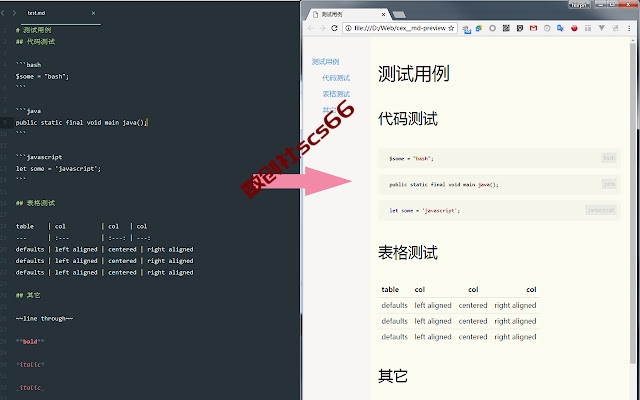Image resolution: width=640 pixels, height=400 pixels.
Task: Click the gray table-layout extension icon
Action: click(588, 28)
